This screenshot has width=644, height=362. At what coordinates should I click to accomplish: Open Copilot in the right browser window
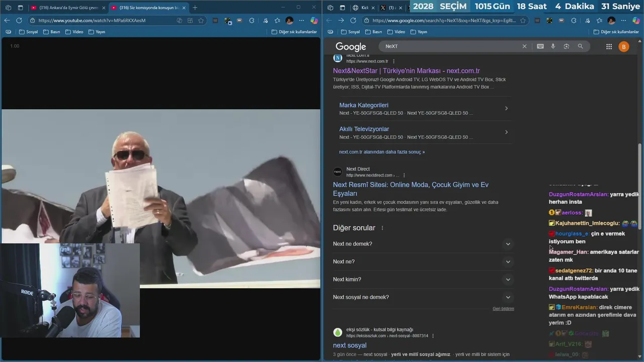(x=636, y=21)
